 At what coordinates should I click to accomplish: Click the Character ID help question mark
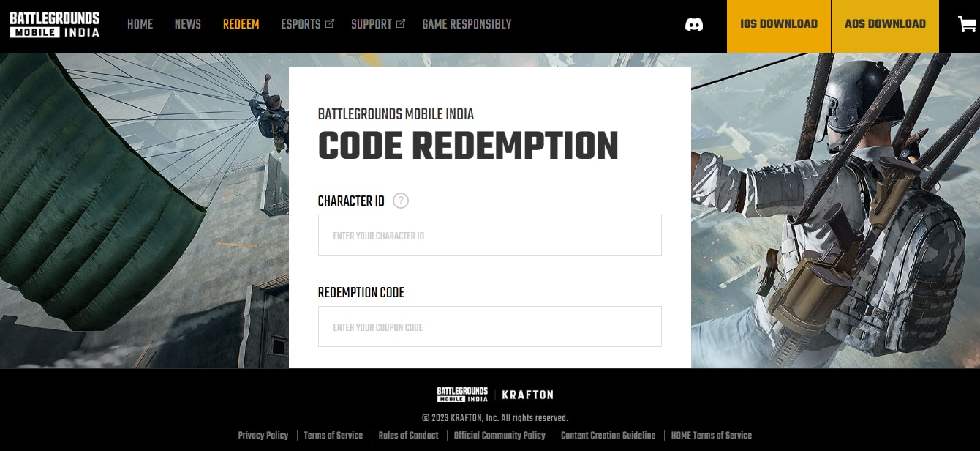click(x=401, y=201)
